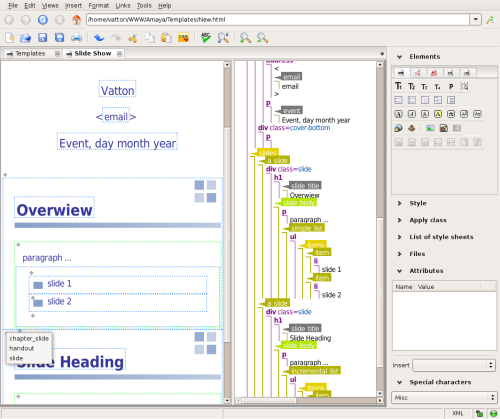Collapse the Elements panel section
This screenshot has width=500, height=419.
click(399, 57)
